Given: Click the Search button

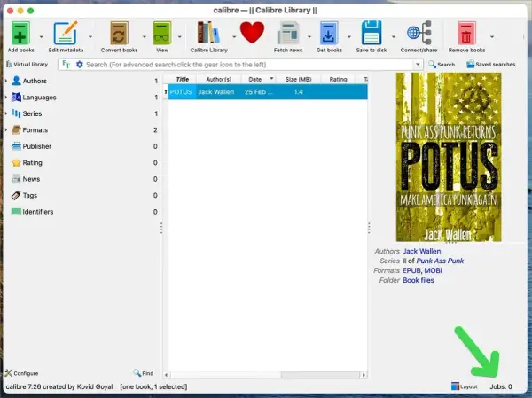Looking at the screenshot, I should pos(442,65).
